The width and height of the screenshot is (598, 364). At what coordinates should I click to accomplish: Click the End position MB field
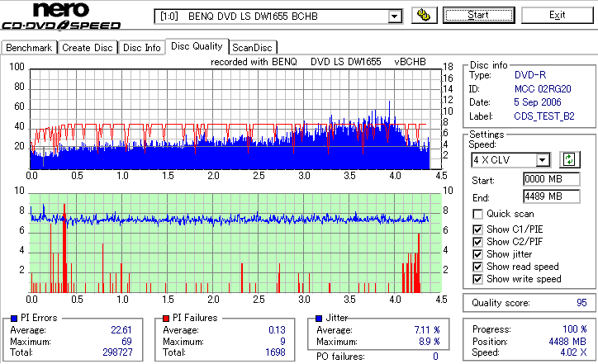pos(552,196)
